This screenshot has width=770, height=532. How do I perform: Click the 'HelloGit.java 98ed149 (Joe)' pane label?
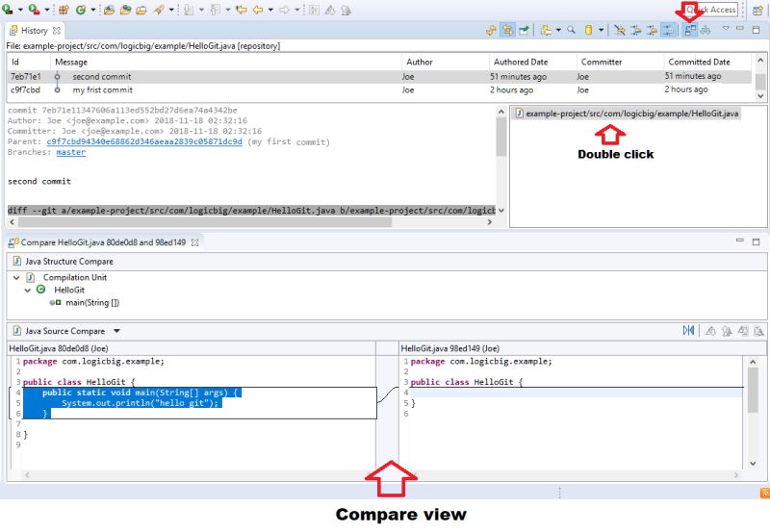click(x=449, y=348)
